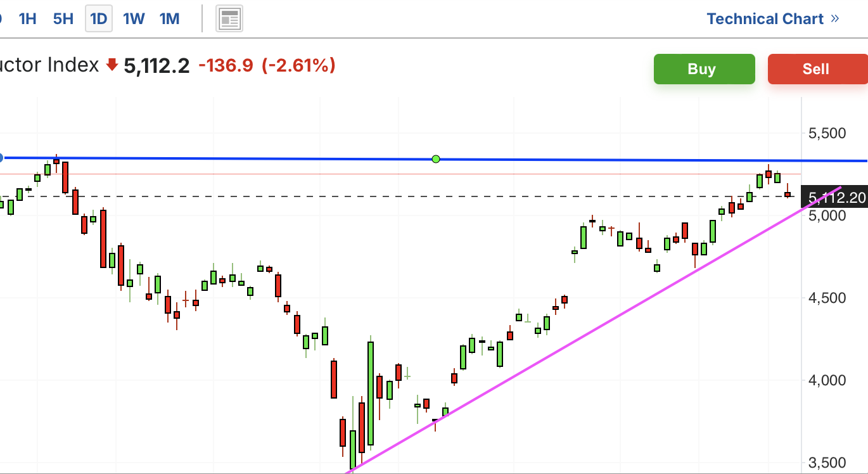
Task: Select the magenta ascending trendline
Action: 570,342
